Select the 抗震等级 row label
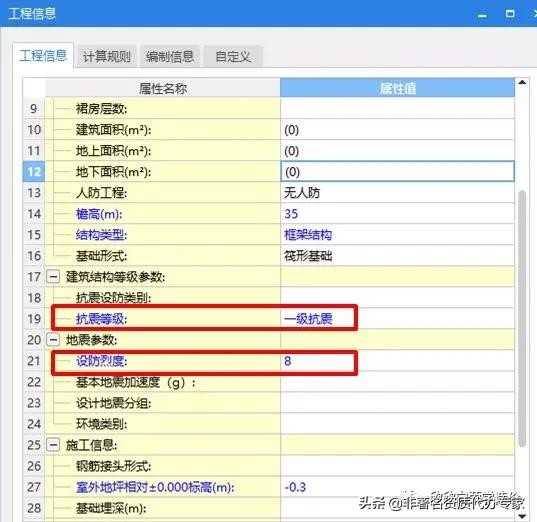The width and height of the screenshot is (537, 522). [x=101, y=319]
